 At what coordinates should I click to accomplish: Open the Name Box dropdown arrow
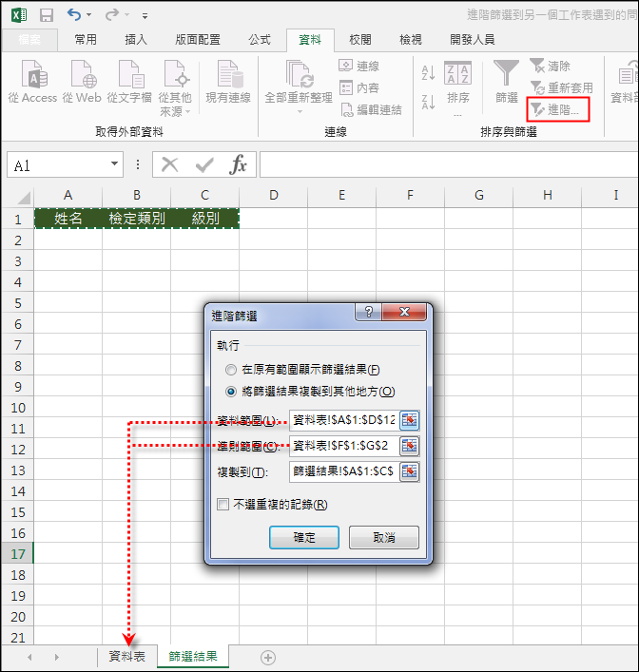(114, 163)
